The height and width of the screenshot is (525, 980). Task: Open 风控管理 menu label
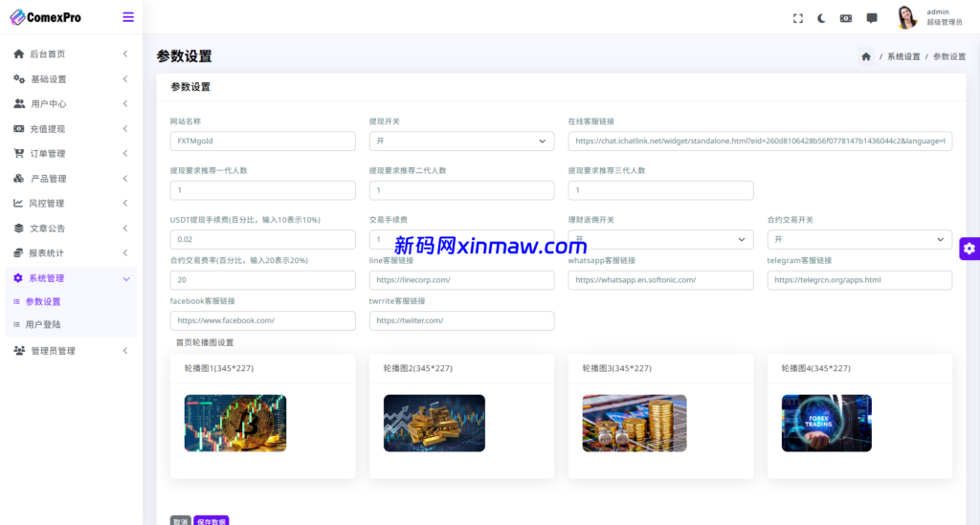[46, 203]
